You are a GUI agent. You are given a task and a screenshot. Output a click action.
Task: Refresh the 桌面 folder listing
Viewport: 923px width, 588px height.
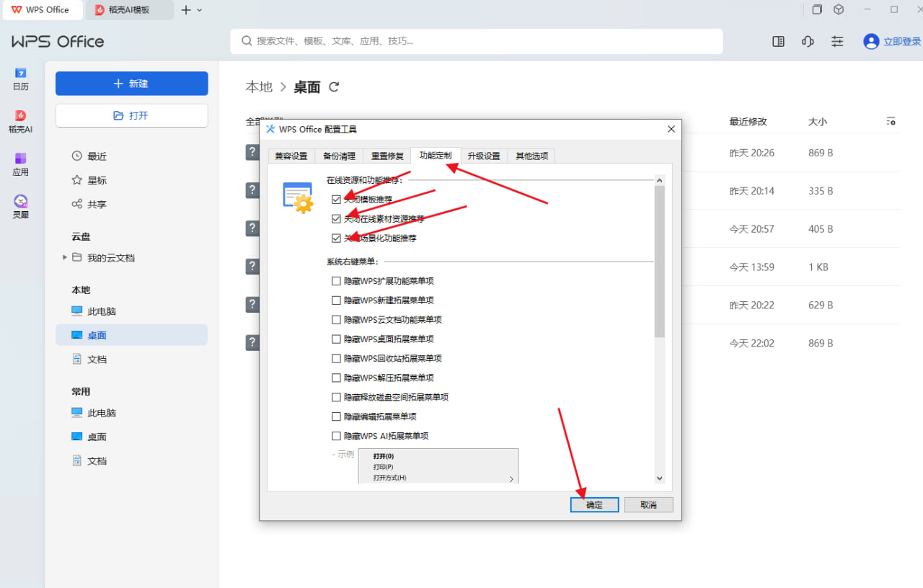pyautogui.click(x=334, y=87)
